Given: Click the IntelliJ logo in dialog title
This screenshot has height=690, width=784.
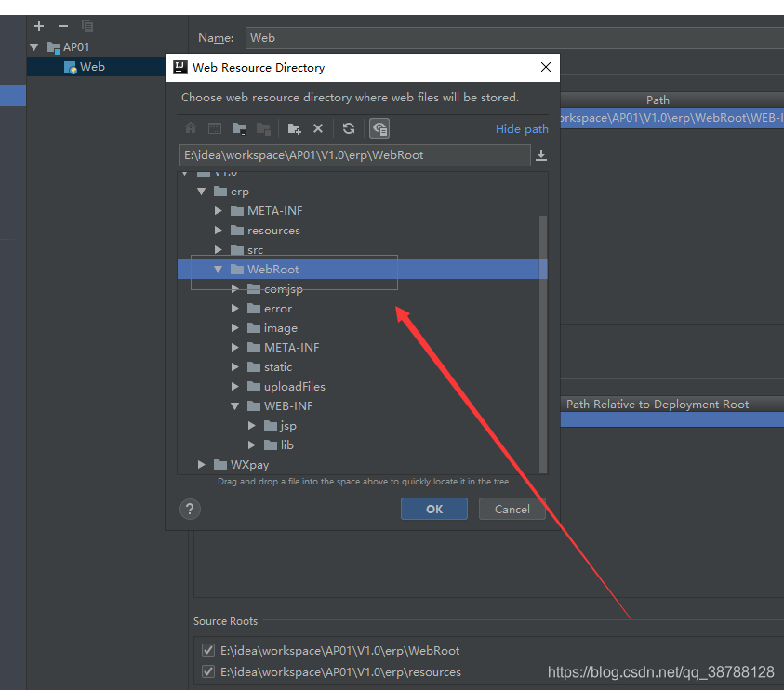Looking at the screenshot, I should (x=180, y=67).
